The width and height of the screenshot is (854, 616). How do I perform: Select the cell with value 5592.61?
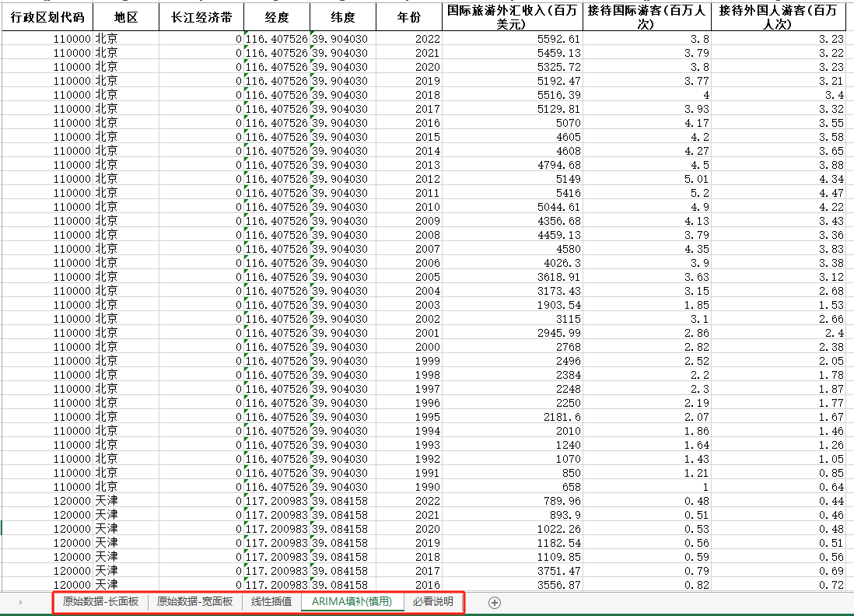click(513, 39)
